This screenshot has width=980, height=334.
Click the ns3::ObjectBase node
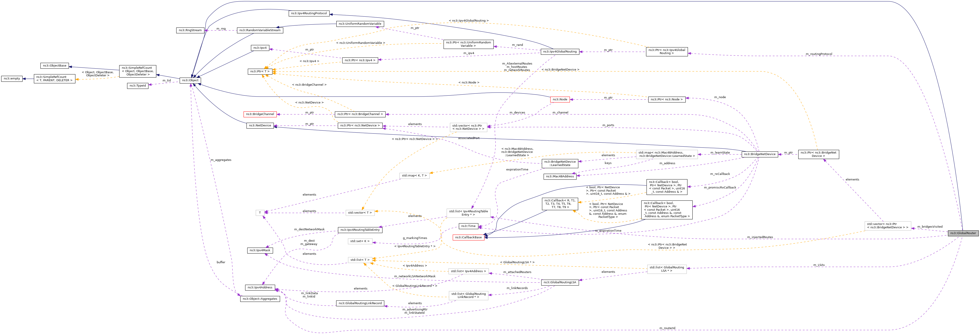click(54, 66)
